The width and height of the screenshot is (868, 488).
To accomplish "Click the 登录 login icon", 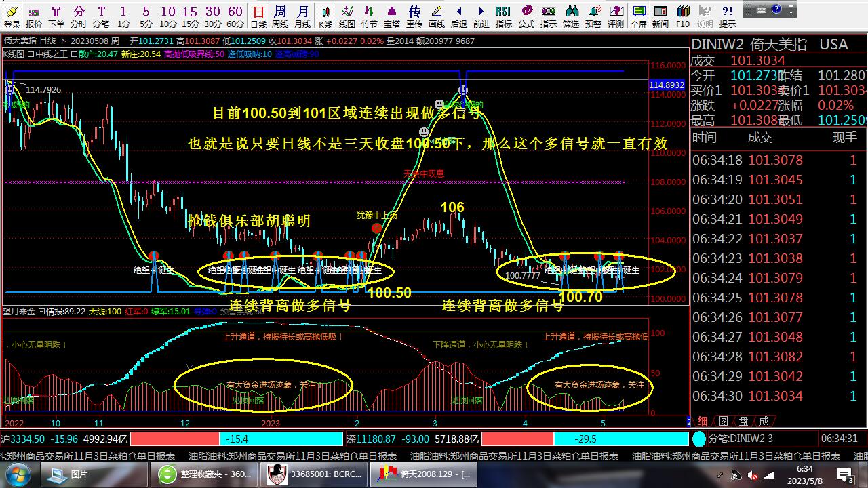I will coord(12,16).
